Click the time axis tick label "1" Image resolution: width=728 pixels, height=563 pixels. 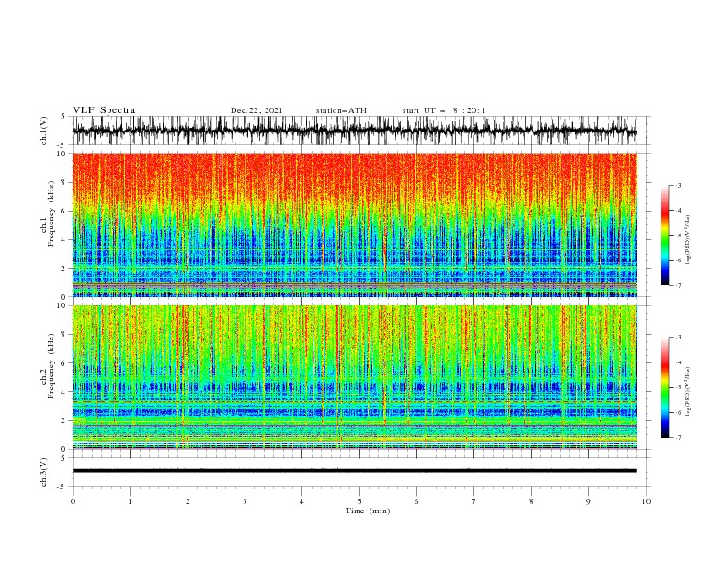pyautogui.click(x=130, y=501)
